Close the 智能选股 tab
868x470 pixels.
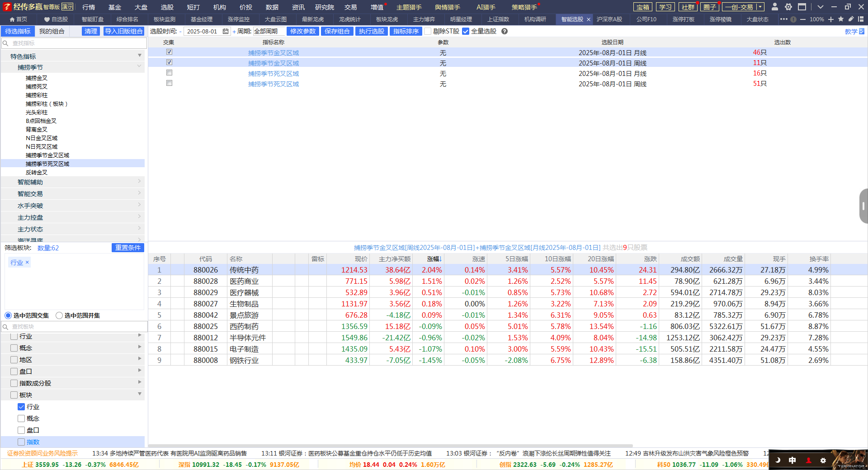589,19
